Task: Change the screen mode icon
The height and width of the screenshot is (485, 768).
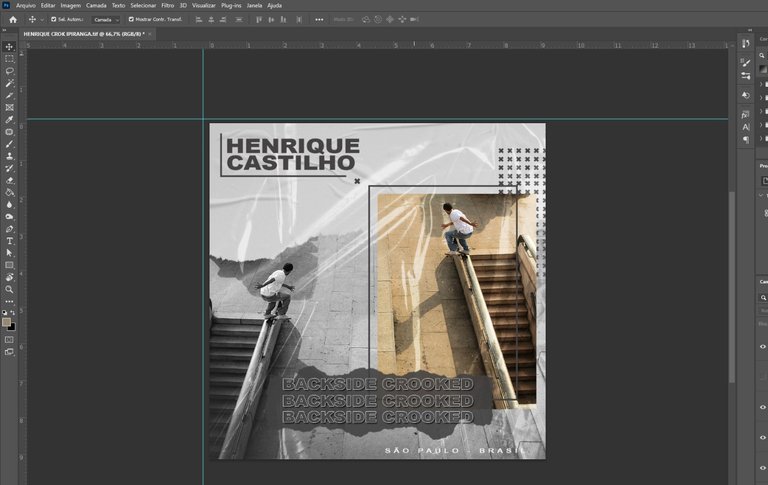Action: pos(9,352)
